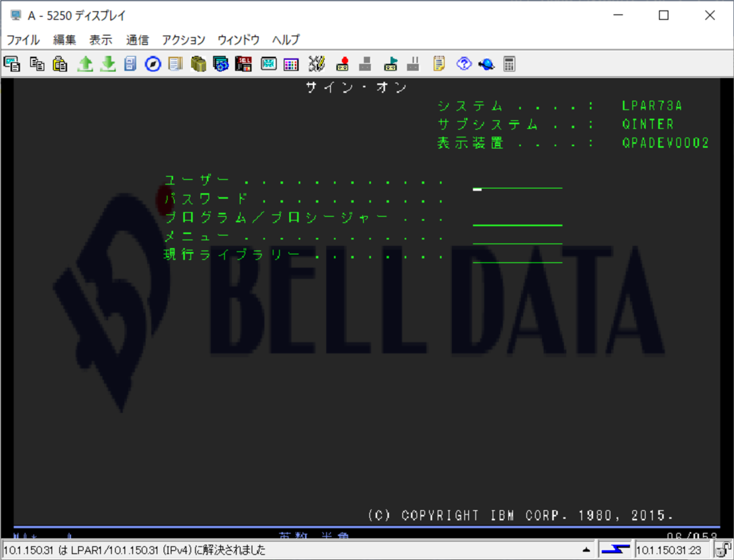Screen dimensions: 734x560
Task: Click the display device QPADEV0002
Action: click(665, 143)
